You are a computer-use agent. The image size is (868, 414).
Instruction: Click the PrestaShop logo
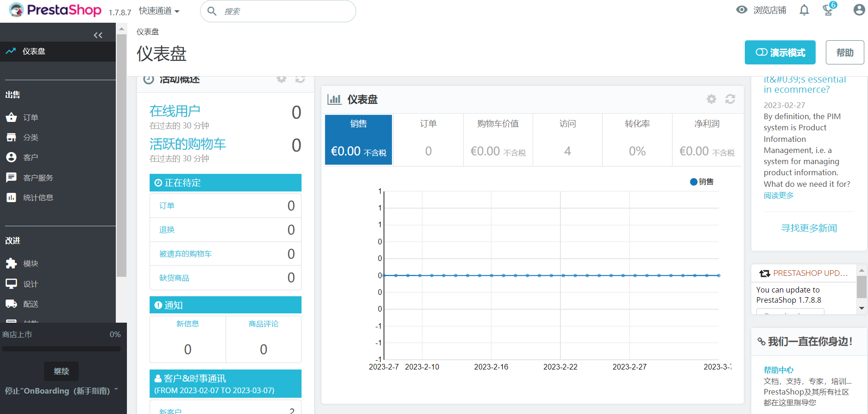(56, 10)
